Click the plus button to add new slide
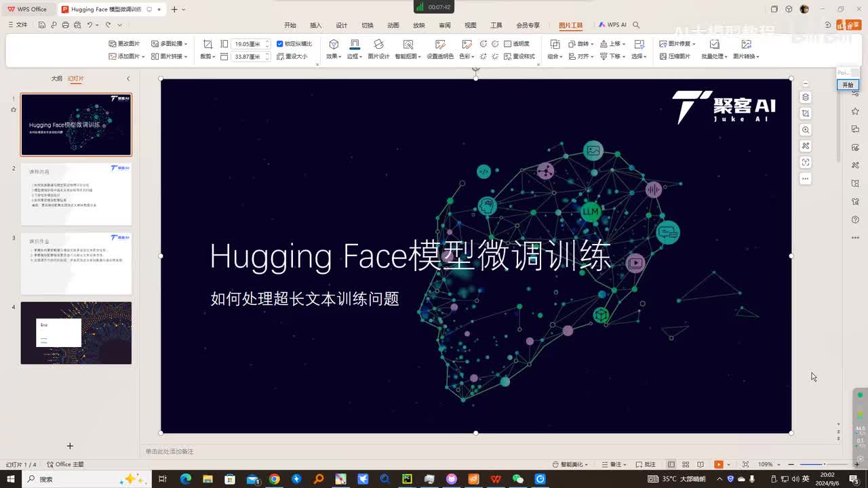868x488 pixels. 70,445
